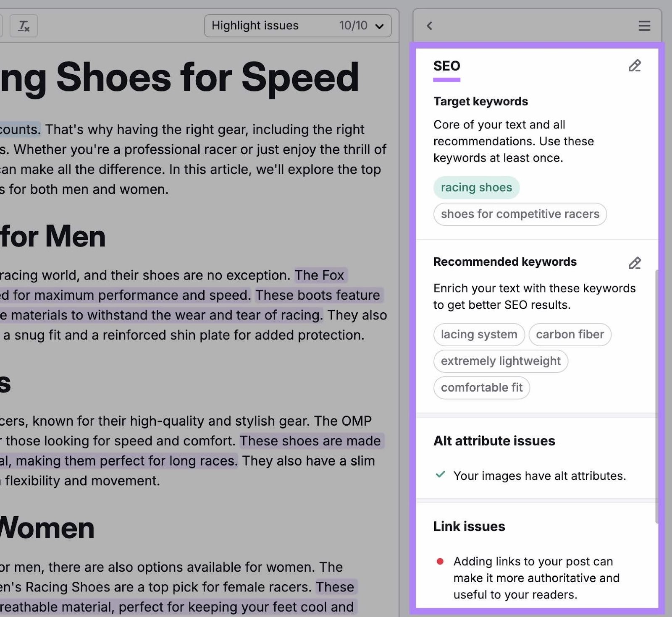This screenshot has height=617, width=672.
Task: Click the Link issues section heading
Action: point(469,526)
